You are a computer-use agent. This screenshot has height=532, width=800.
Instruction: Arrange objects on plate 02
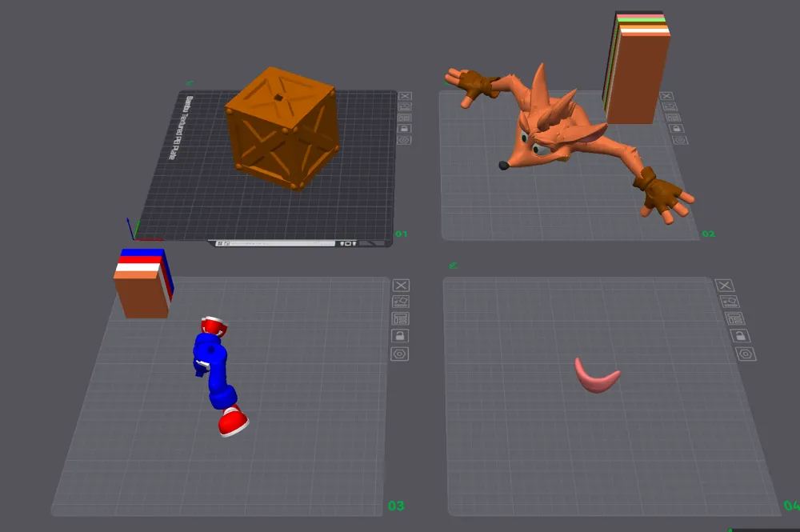[x=673, y=118]
